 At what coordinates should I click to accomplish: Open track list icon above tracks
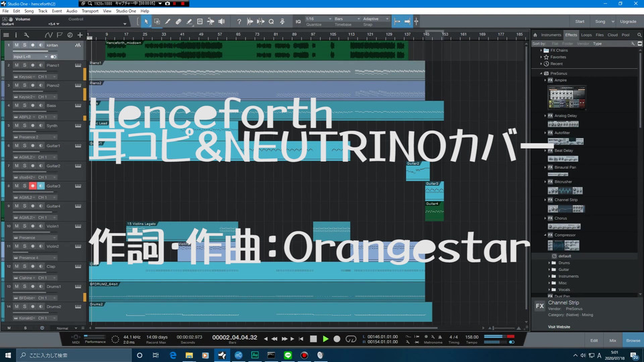(x=6, y=35)
